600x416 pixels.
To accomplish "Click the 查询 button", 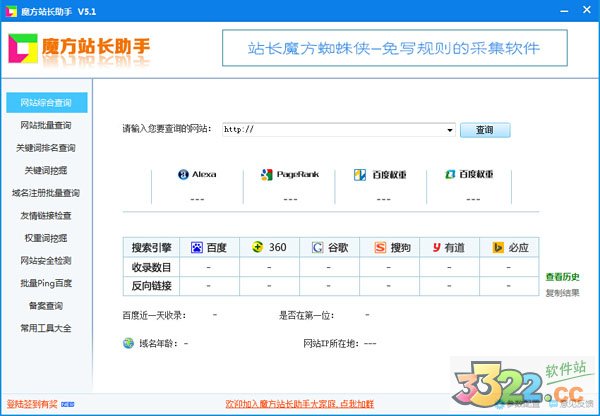I will (x=485, y=130).
